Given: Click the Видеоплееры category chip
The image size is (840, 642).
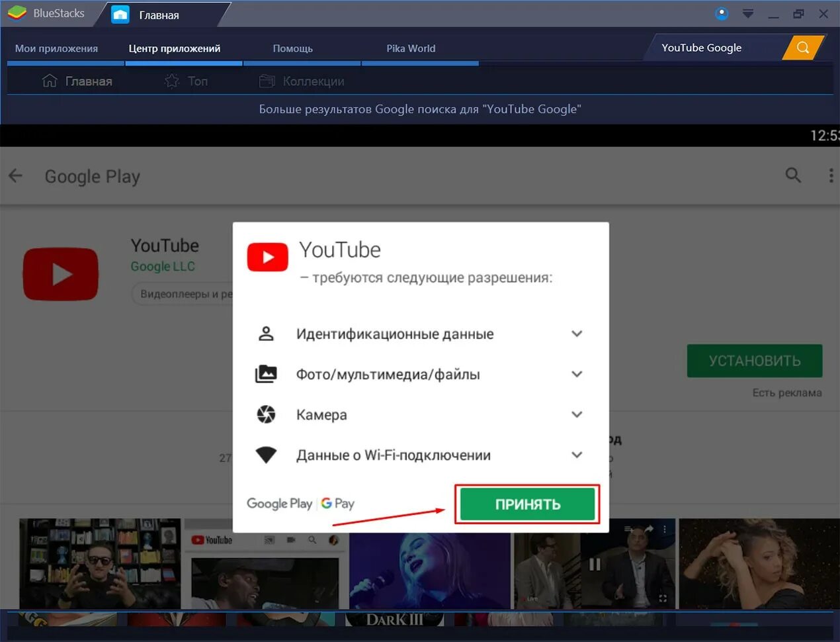Looking at the screenshot, I should 183,294.
